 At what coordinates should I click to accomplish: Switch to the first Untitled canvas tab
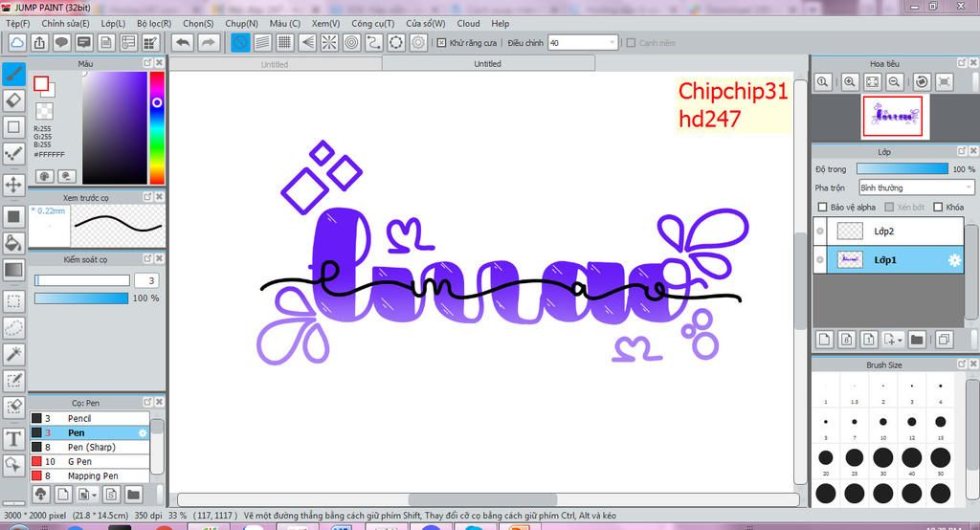(275, 64)
